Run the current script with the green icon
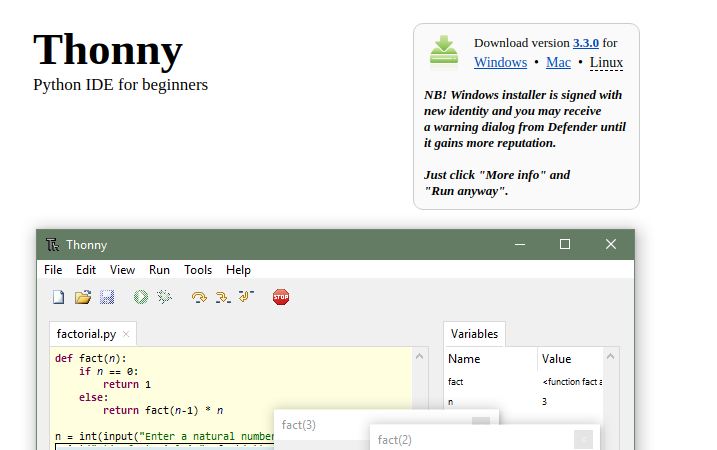The width and height of the screenshot is (717, 450). pos(141,297)
